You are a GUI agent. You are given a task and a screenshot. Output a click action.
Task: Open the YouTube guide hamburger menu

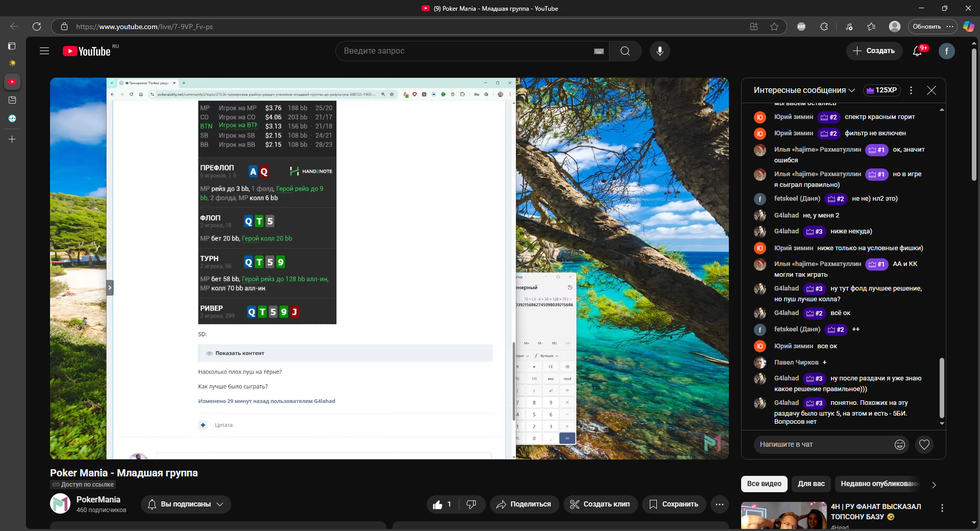pos(44,51)
